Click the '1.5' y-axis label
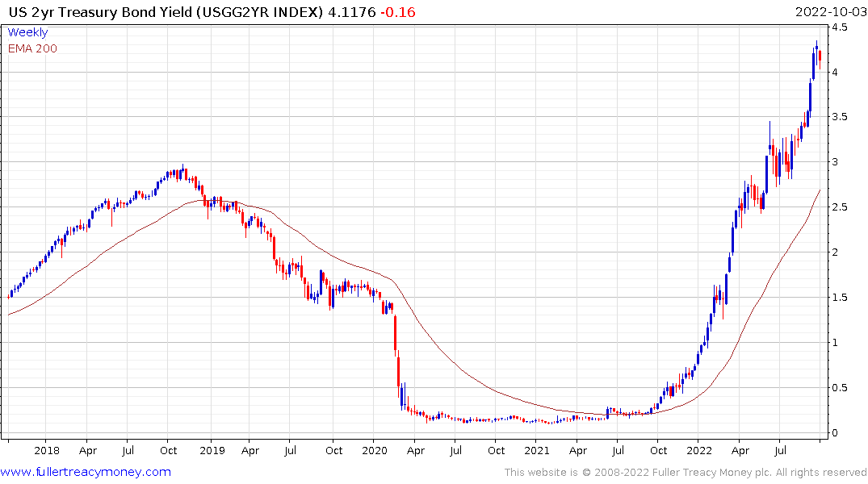 (x=839, y=298)
